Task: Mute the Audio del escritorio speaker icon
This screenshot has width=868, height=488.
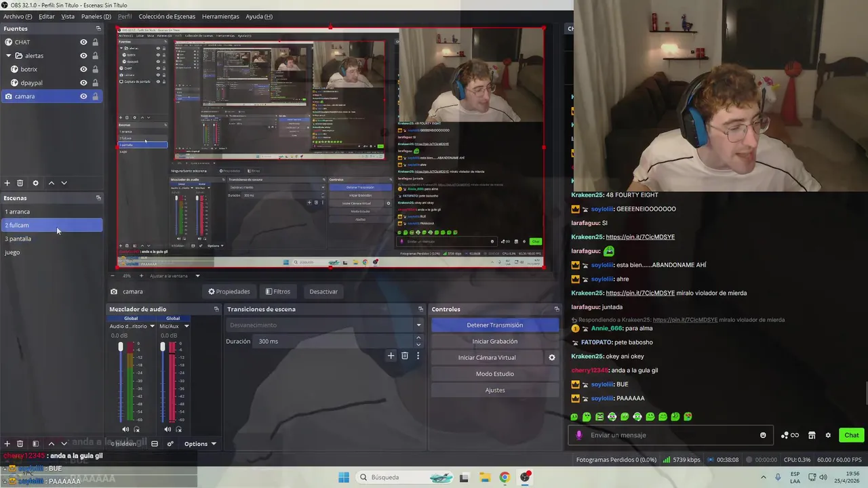Action: 125,429
